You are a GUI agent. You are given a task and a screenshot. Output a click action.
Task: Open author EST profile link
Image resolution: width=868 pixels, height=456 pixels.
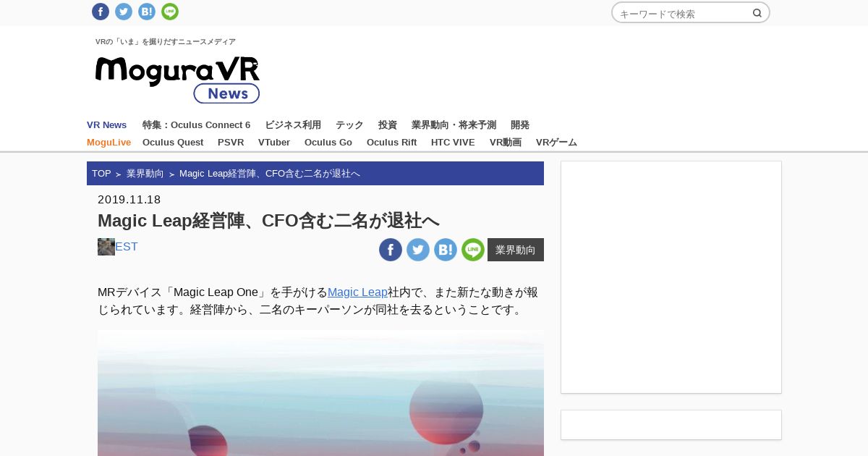pos(127,247)
